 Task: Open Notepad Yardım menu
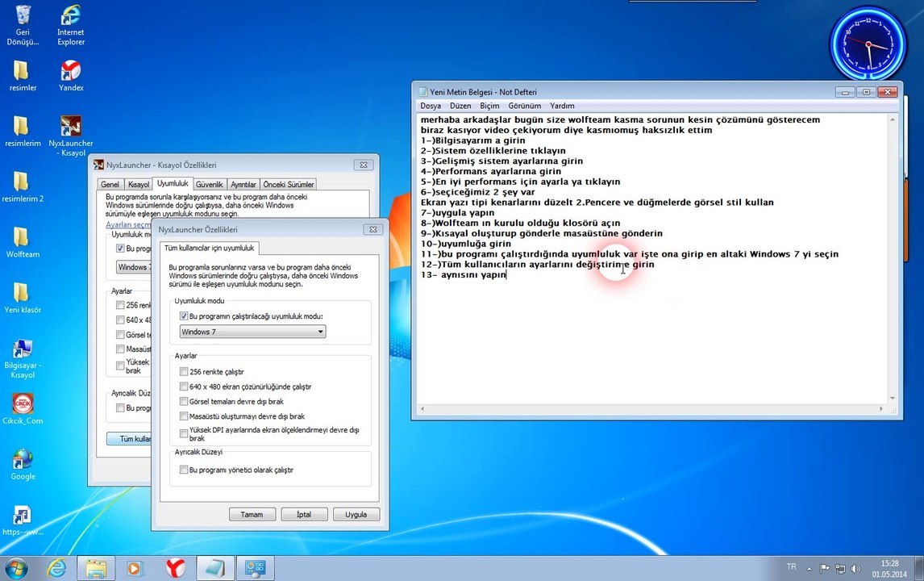562,106
